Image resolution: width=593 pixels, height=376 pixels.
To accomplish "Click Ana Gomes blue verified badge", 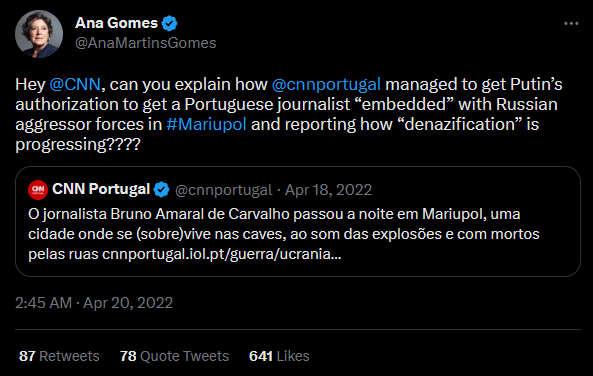I will (x=169, y=23).
